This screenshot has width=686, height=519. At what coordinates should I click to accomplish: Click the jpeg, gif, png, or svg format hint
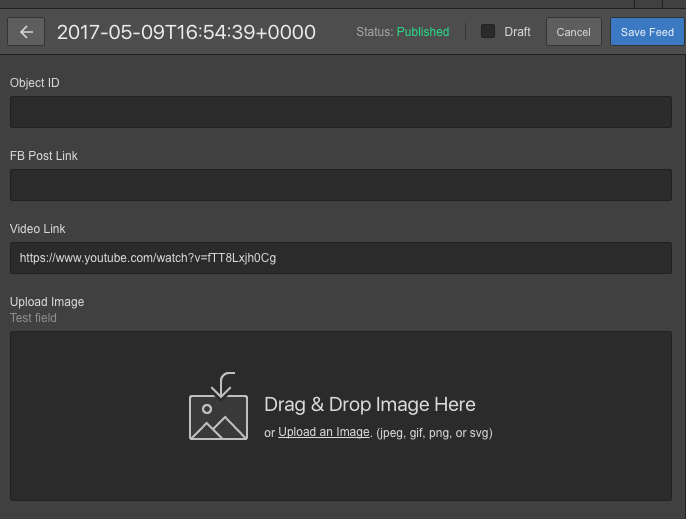tap(434, 433)
